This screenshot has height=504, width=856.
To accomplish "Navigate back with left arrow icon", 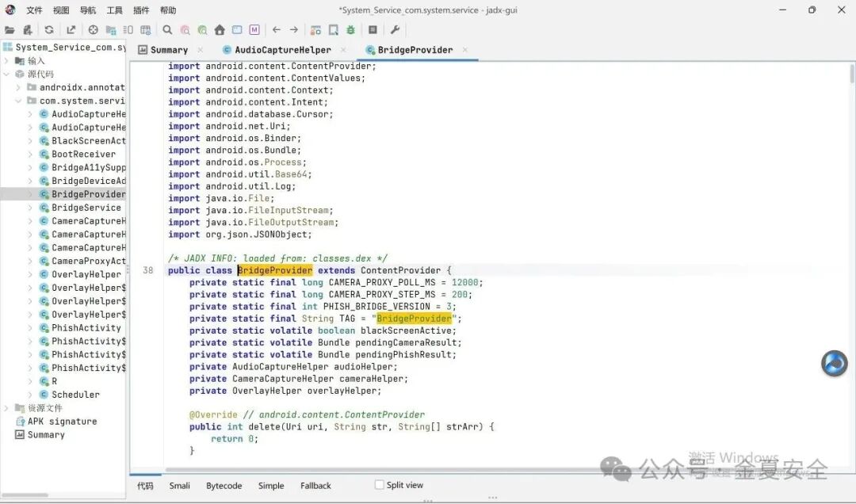I will pyautogui.click(x=277, y=30).
